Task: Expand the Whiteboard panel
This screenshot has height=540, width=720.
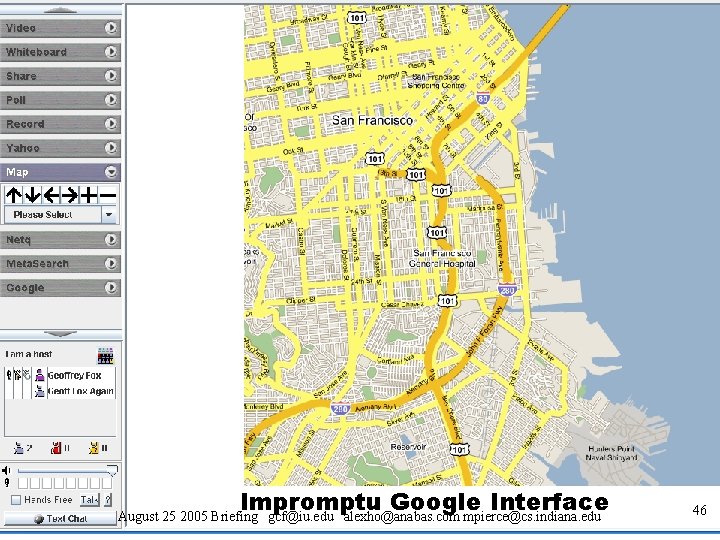Action: (x=60, y=52)
